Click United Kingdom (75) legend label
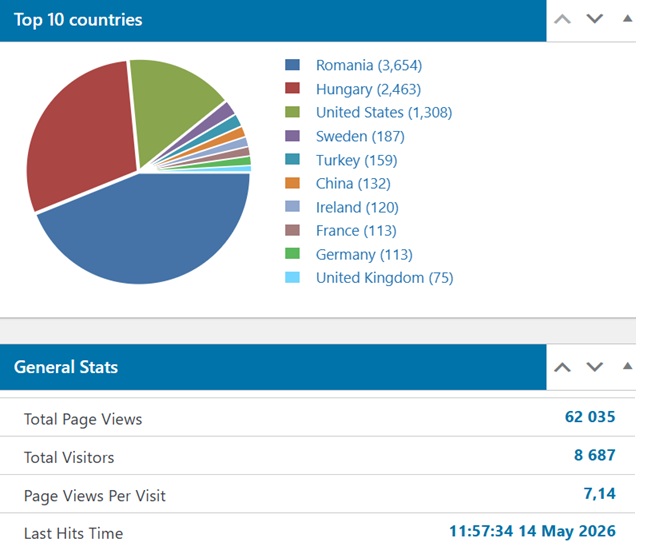648x559 pixels. (384, 278)
